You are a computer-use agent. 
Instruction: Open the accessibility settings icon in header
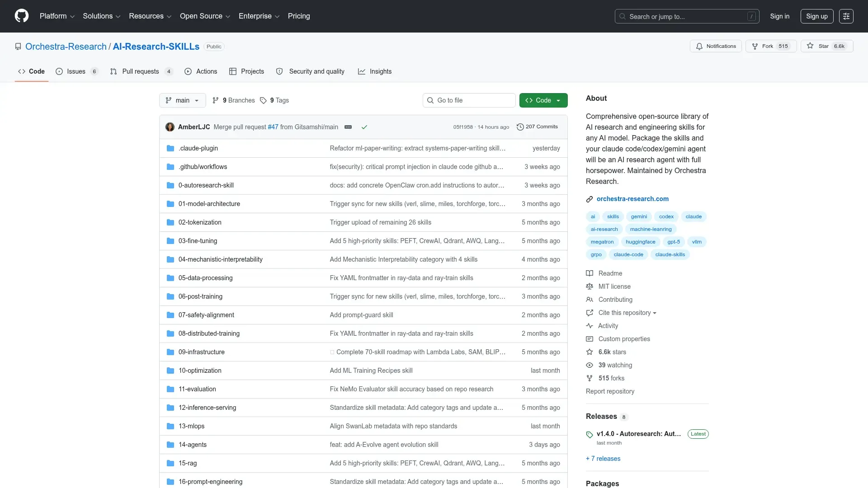click(x=846, y=16)
